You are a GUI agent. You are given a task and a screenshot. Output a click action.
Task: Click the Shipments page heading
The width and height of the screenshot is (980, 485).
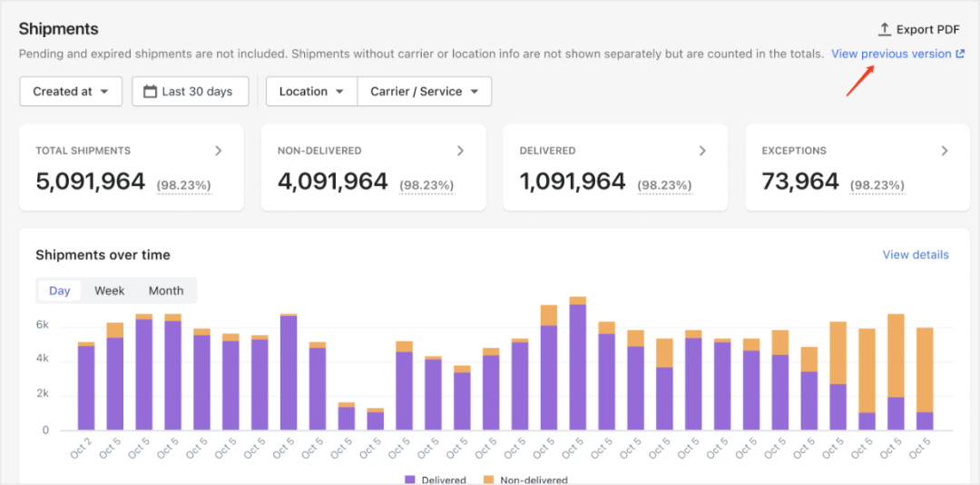coord(59,29)
